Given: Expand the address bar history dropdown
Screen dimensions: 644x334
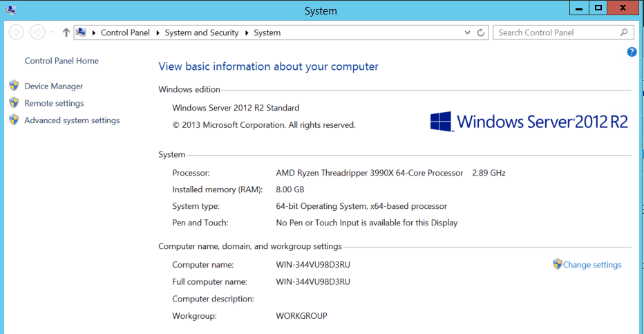Looking at the screenshot, I should pyautogui.click(x=467, y=33).
